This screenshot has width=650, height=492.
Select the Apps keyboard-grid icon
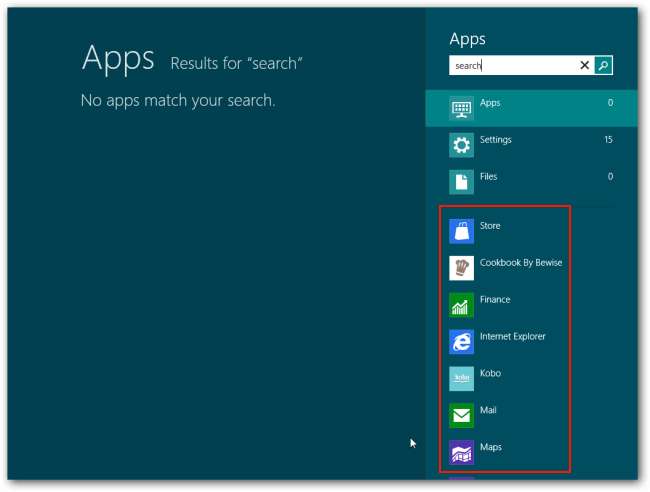[x=461, y=108]
